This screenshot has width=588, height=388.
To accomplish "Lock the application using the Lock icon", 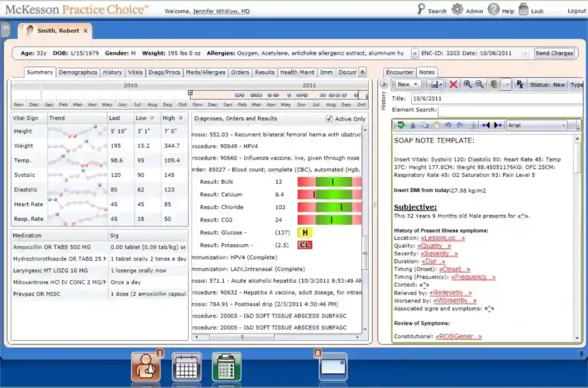I will pos(524,9).
